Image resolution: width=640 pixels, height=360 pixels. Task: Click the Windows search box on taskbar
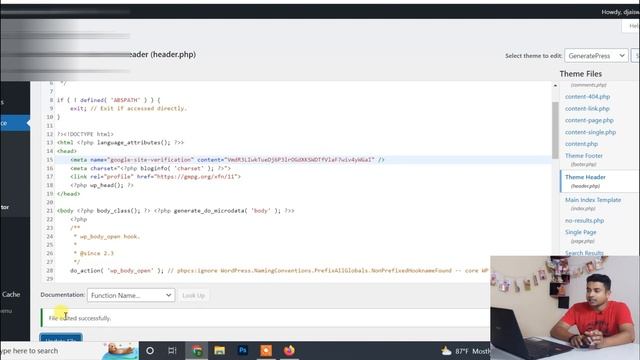point(51,351)
